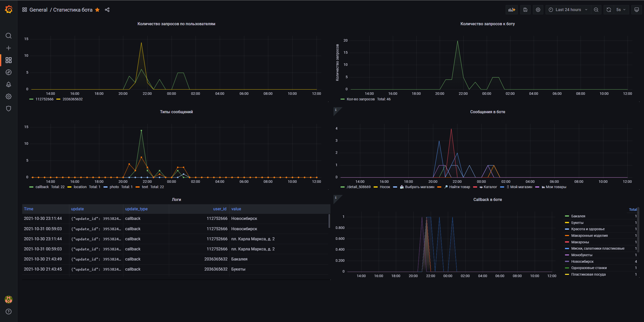644x322 pixels.
Task: Click the Create plus icon in sidebar
Action: [9, 48]
